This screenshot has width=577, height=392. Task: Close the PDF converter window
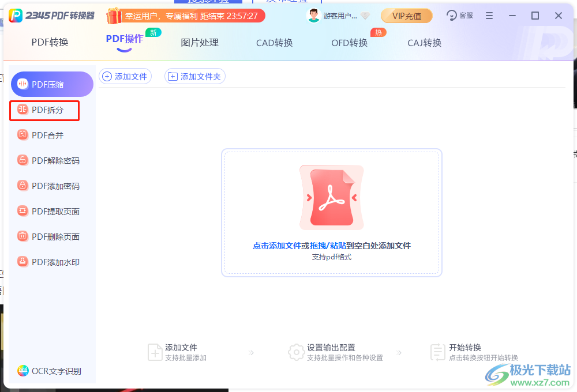(x=558, y=16)
